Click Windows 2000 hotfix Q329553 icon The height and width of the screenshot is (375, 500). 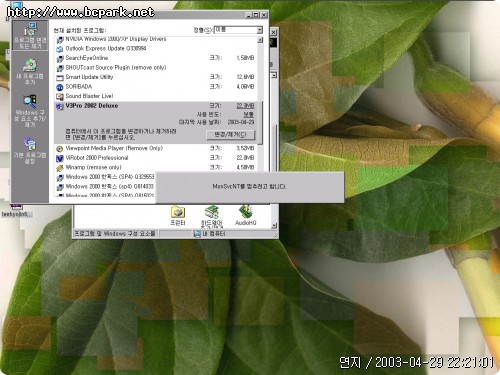point(60,177)
